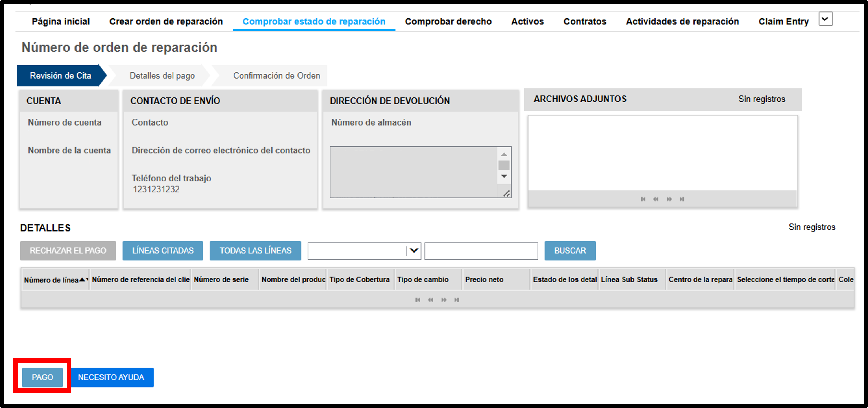The image size is (868, 408).
Task: Sort by Número de línea arrow
Action: [x=82, y=280]
